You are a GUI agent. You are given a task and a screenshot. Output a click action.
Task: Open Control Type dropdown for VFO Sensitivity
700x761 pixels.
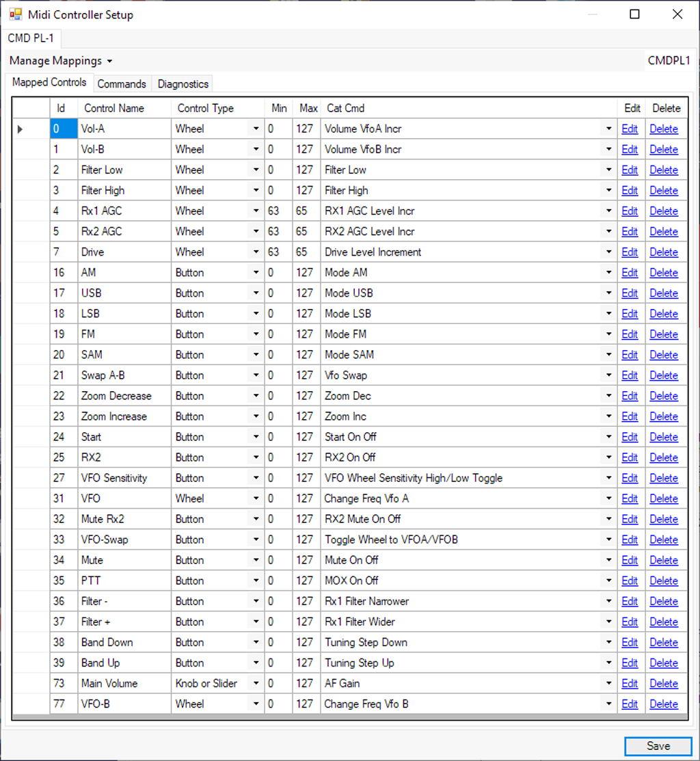[x=256, y=478]
